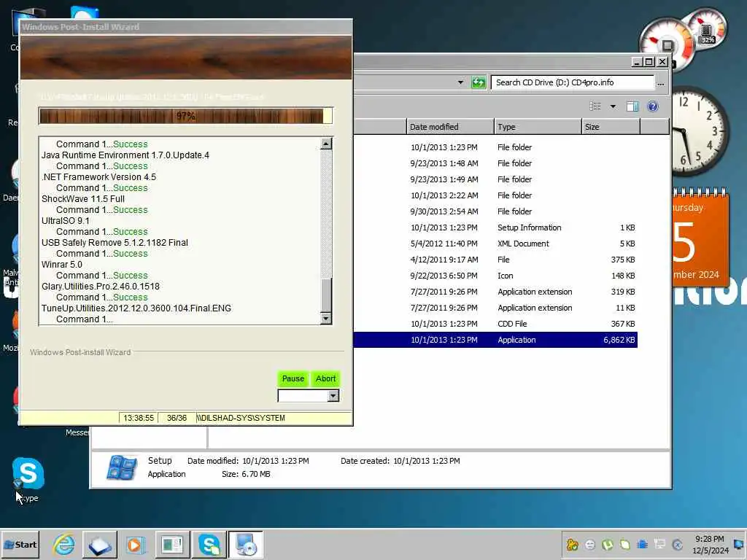Click the Setup application icon in the details pane
The image size is (747, 560).
[122, 467]
